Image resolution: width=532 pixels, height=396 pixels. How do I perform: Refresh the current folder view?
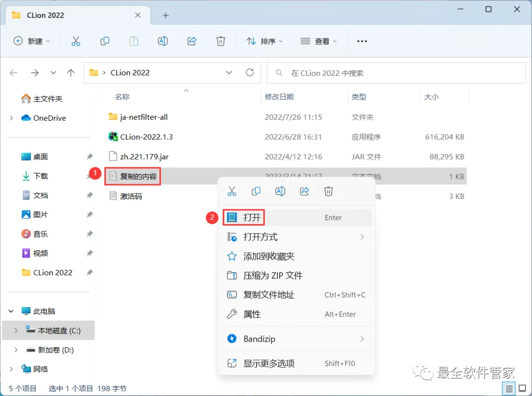click(250, 72)
